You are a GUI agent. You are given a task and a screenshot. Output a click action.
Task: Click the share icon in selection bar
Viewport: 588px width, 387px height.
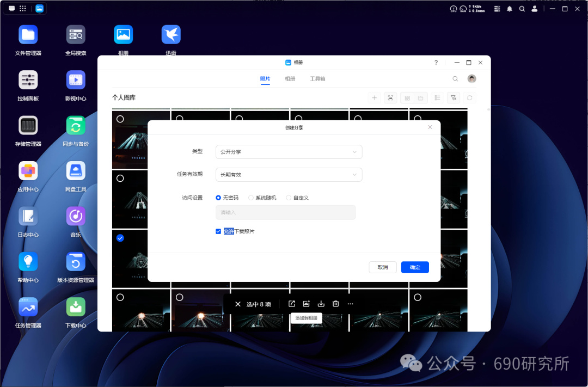click(292, 304)
